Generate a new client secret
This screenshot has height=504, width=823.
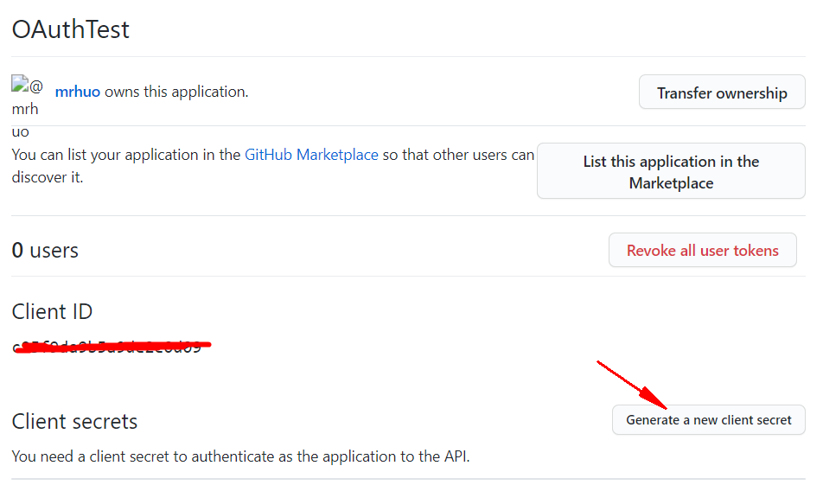(x=709, y=419)
